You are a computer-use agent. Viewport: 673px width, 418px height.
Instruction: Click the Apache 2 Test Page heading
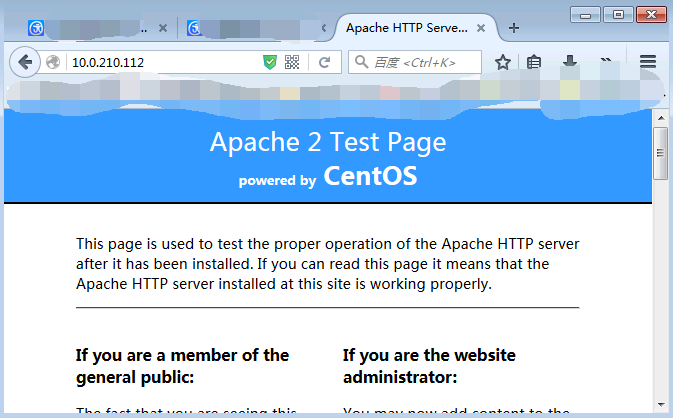[x=328, y=142]
